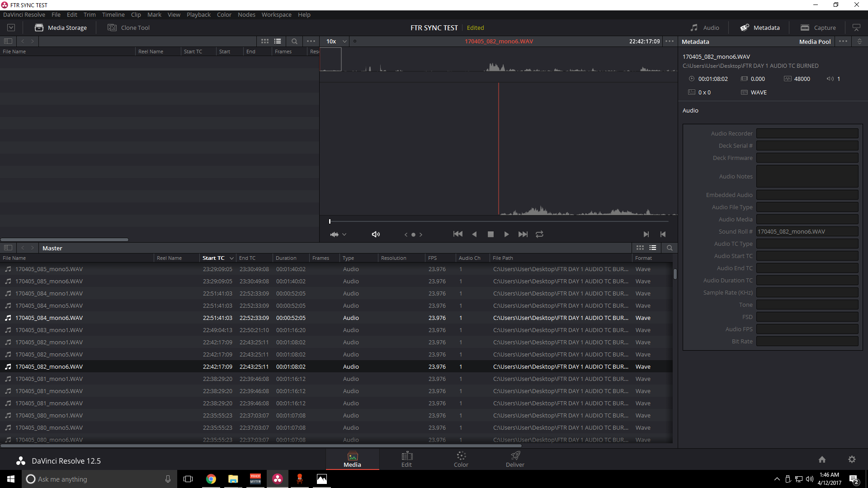Jump to last frame of clip
868x488 pixels.
(x=523, y=234)
